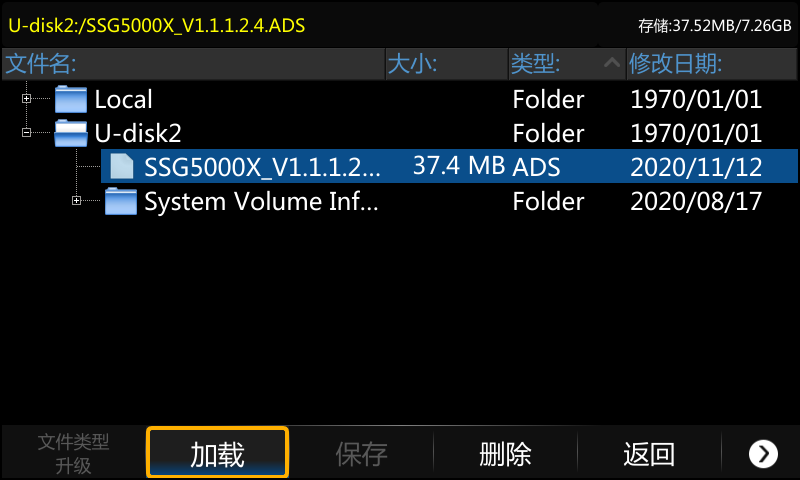Viewport: 800px width, 480px height.
Task: Select the U-disk2 folder name
Action: point(138,133)
